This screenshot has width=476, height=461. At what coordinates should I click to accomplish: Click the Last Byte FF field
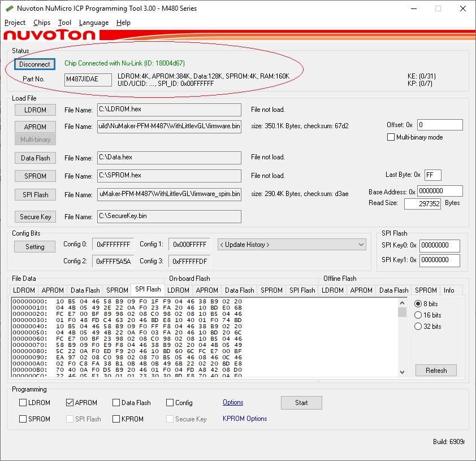click(432, 175)
